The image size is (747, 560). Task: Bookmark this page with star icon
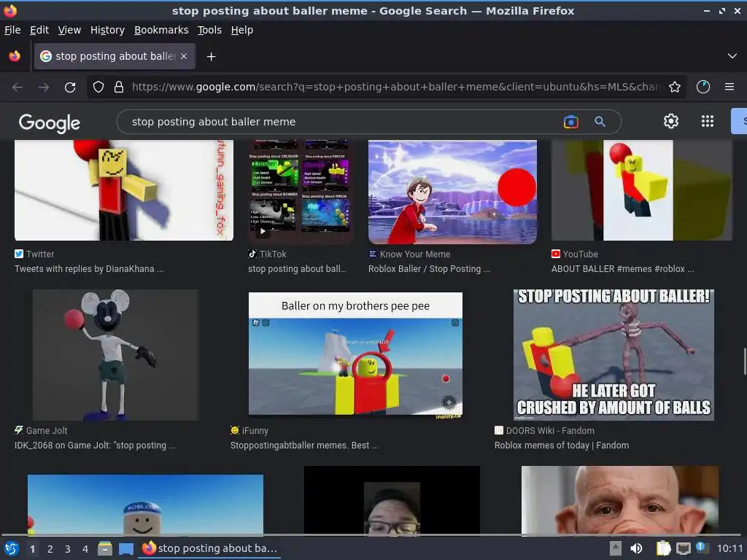coord(675,87)
